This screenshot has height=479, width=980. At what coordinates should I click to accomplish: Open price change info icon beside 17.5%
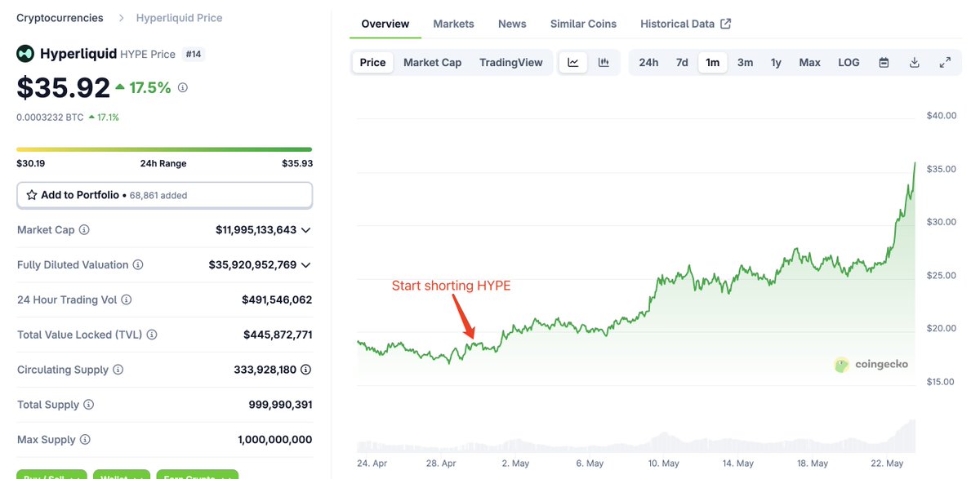tap(183, 87)
